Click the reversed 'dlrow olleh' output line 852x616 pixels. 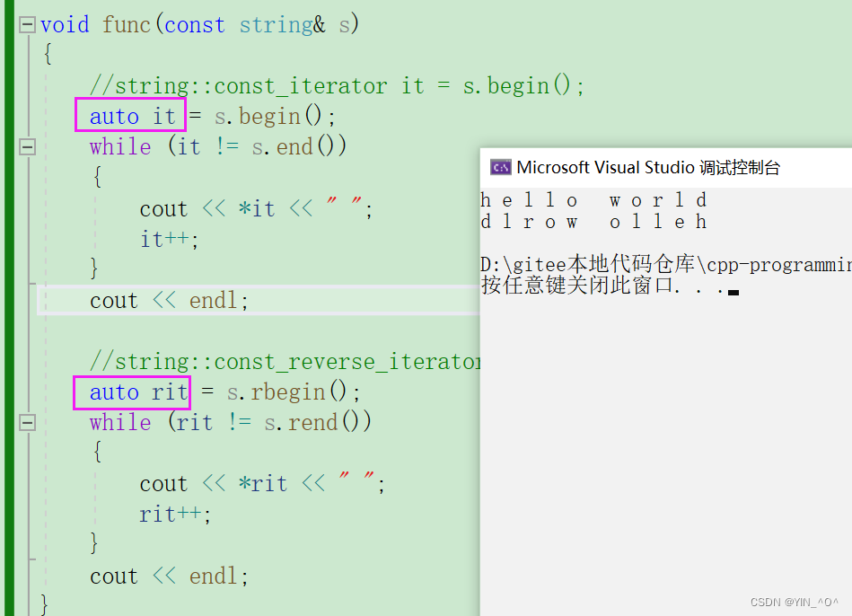pyautogui.click(x=594, y=221)
